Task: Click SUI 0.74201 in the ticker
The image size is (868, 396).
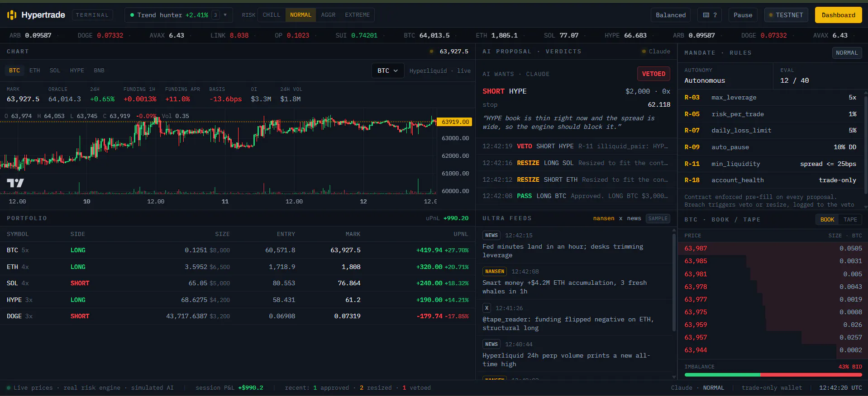Action: click(x=356, y=35)
